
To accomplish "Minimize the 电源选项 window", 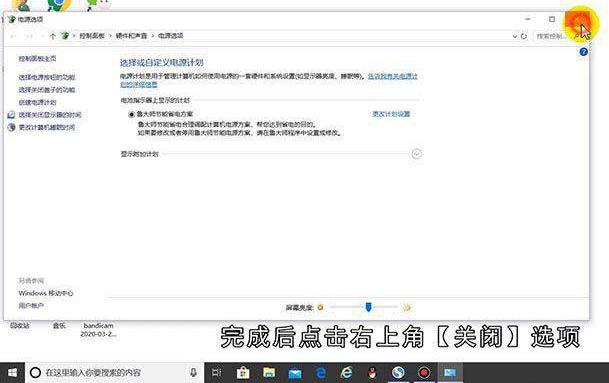I will [x=528, y=19].
